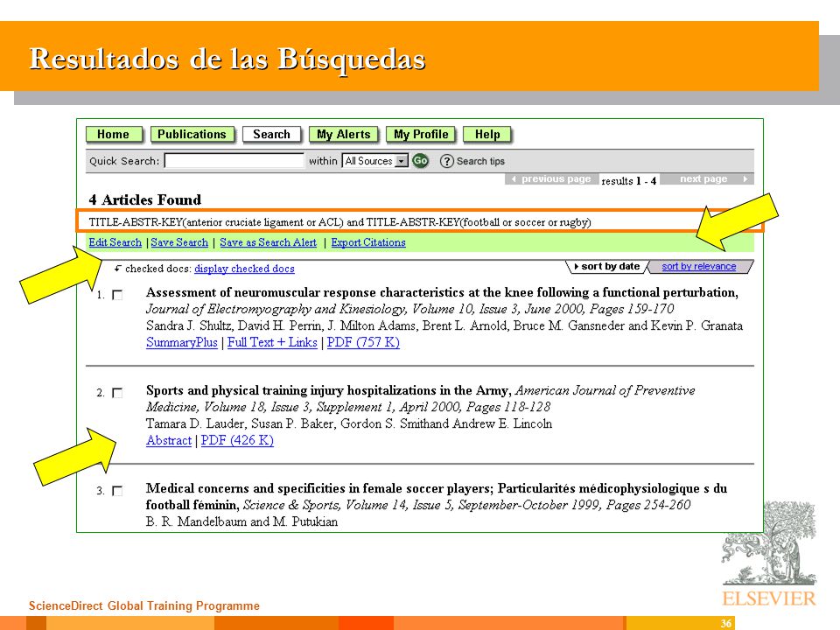Open SummaryPlus for the first article
Image resolution: width=840 pixels, height=630 pixels.
pos(182,343)
